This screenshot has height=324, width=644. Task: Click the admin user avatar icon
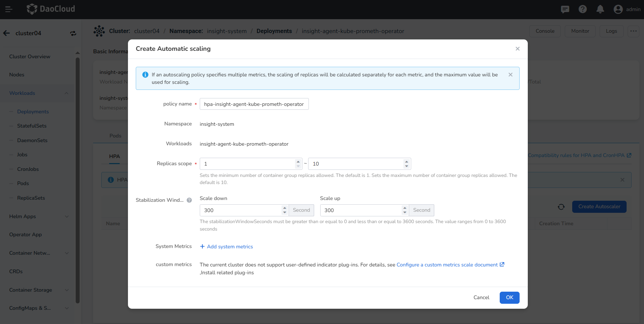tap(618, 9)
